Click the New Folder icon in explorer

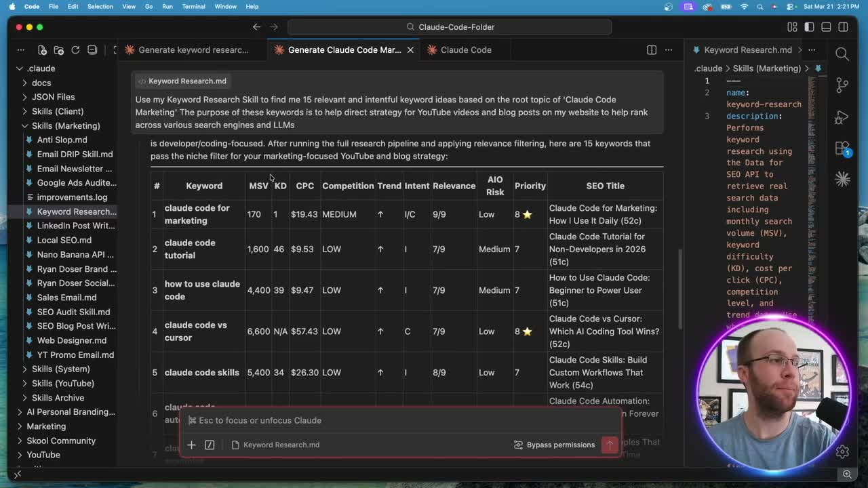click(59, 49)
